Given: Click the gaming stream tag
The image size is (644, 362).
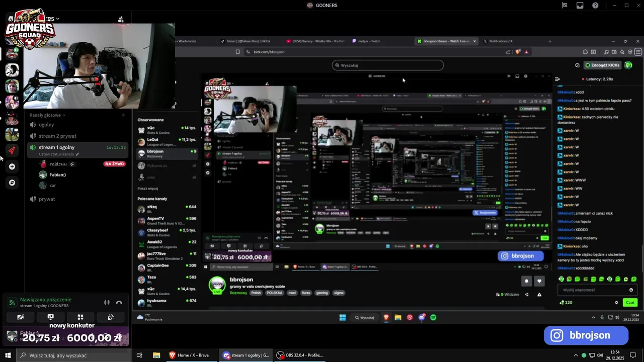Looking at the screenshot, I should click(322, 293).
